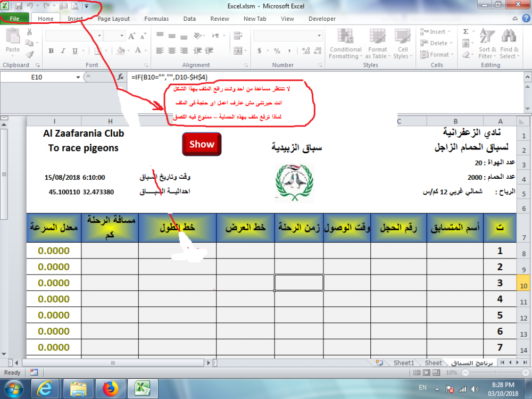
Task: Open Cell Styles gallery
Action: point(403,44)
